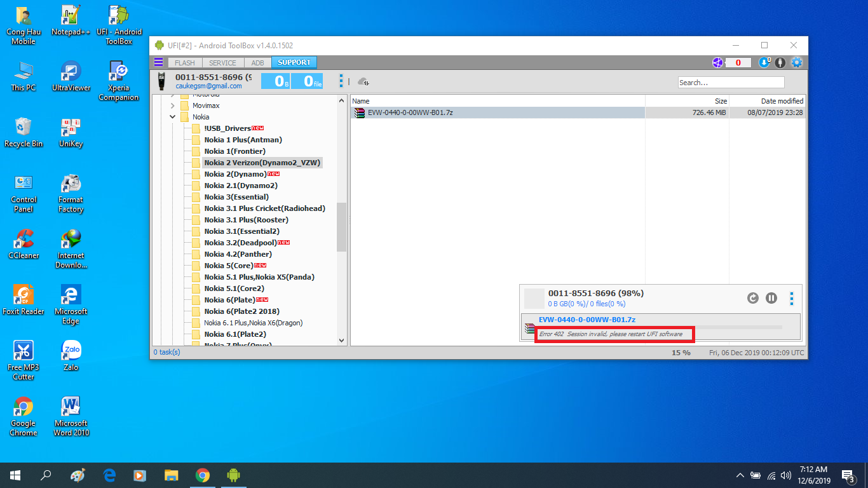Sort file list by Name column
The width and height of the screenshot is (868, 488).
(498, 101)
